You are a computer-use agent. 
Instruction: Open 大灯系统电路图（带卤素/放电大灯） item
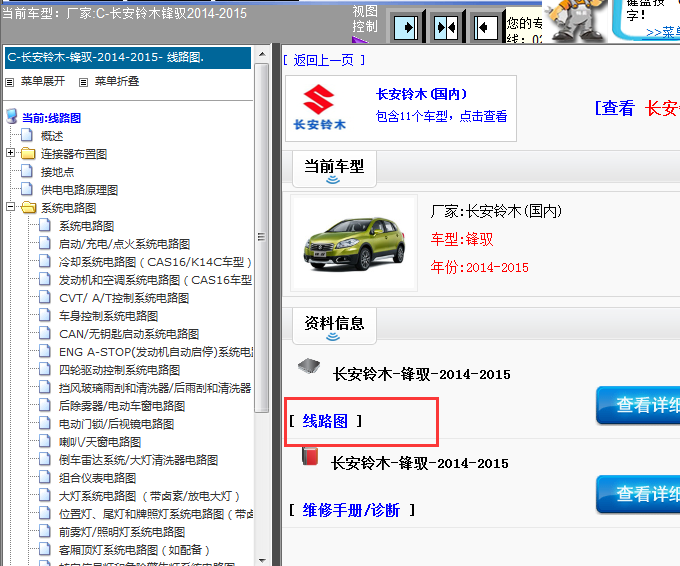coord(149,496)
